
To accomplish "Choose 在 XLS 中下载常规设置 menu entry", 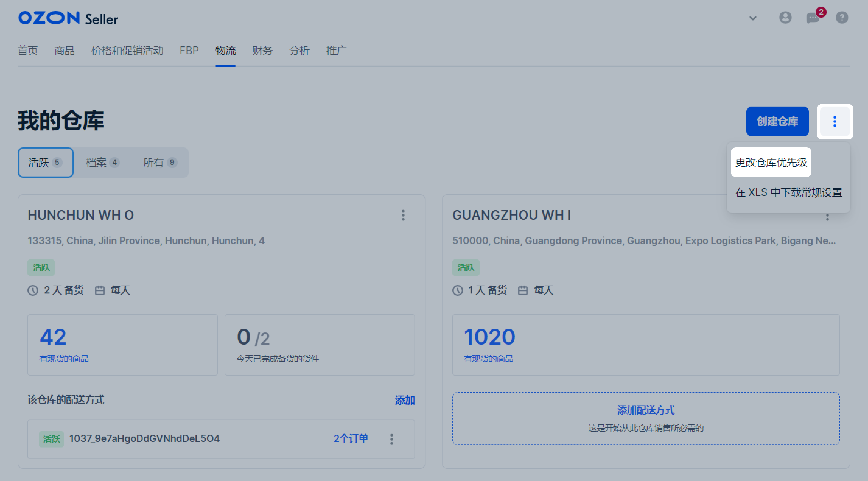I will point(788,192).
